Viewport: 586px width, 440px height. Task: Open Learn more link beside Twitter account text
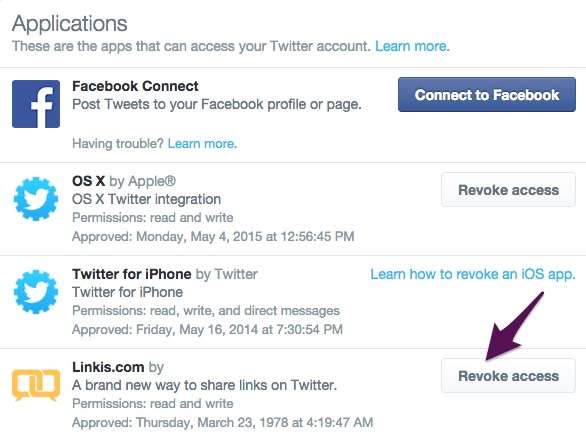411,46
